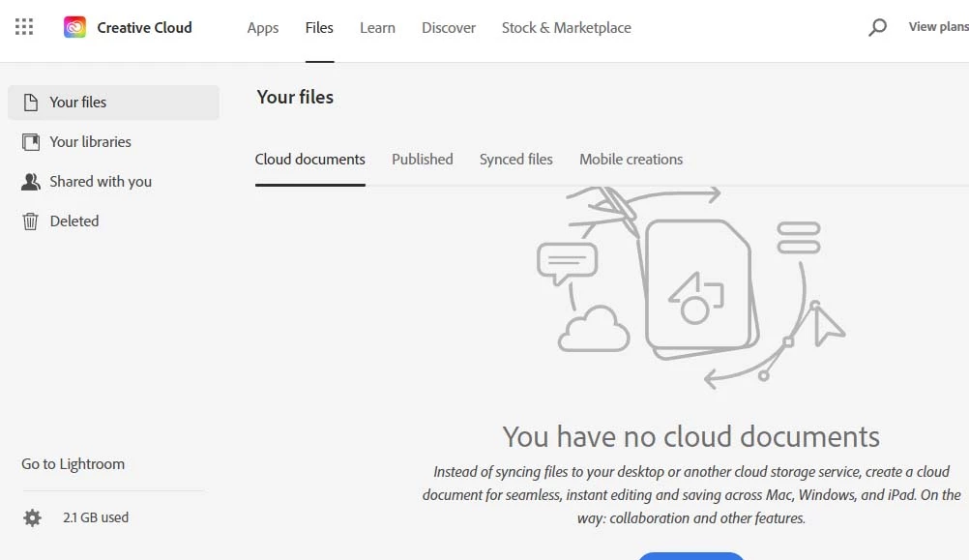Click the Deleted trash can icon
Screen dimensions: 969x560
30,221
